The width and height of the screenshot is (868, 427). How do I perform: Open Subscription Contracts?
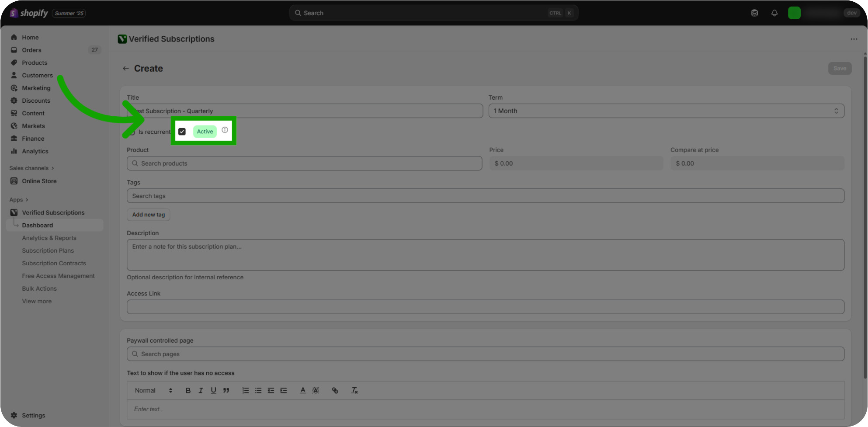pyautogui.click(x=54, y=264)
